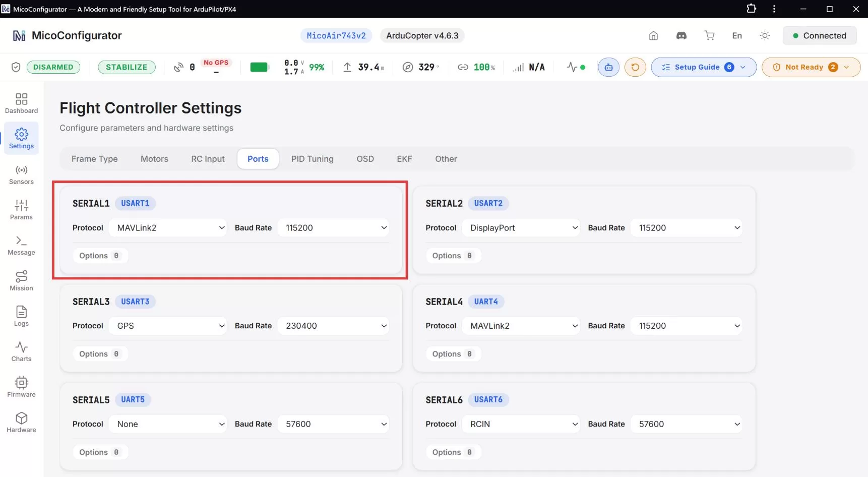Click the Connected status button
The image size is (868, 477).
tap(820, 36)
